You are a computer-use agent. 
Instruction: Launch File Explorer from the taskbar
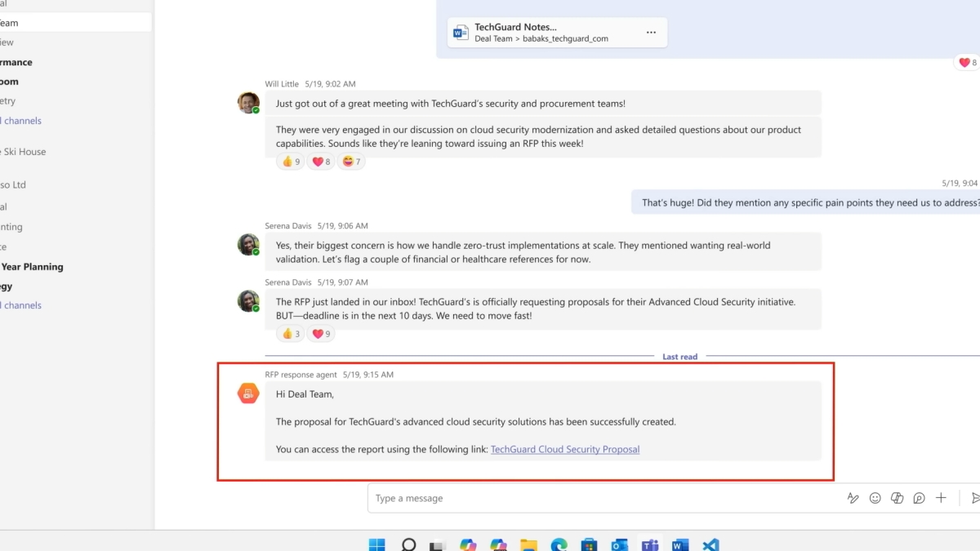pos(528,544)
